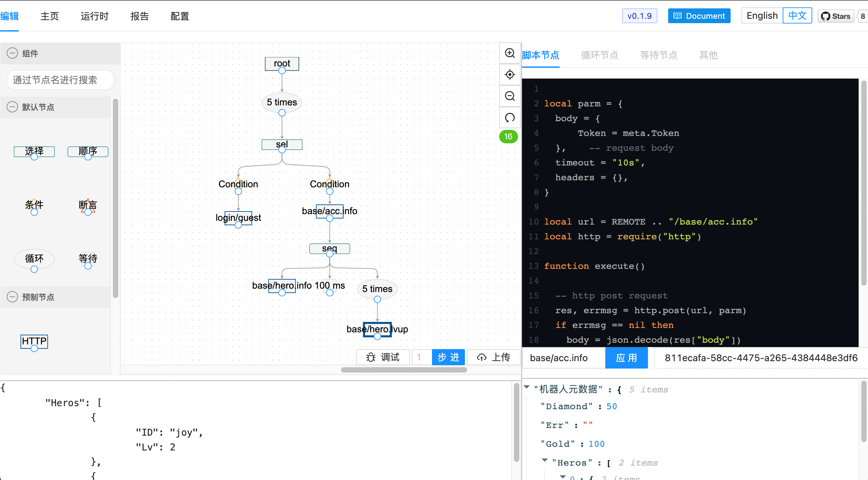The height and width of the screenshot is (480, 868).
Task: Click the base/hero.info script node
Action: coord(282,286)
